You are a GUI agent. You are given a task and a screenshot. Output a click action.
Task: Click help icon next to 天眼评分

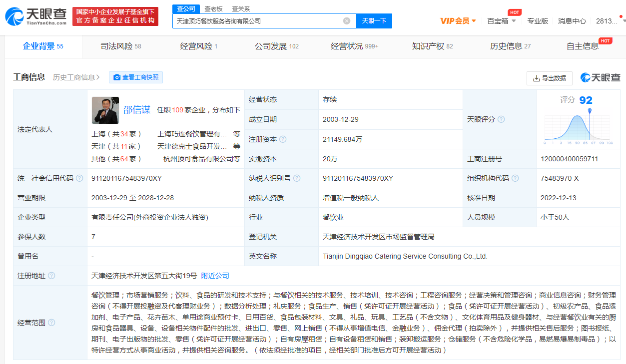click(x=501, y=119)
